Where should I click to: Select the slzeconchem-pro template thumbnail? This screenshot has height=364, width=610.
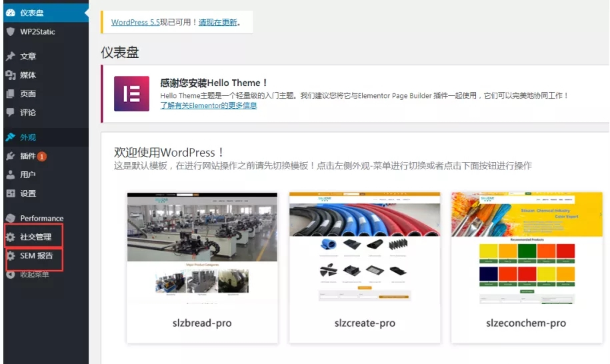527,248
